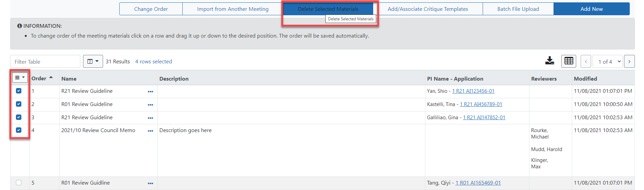Sort by PI Name - Application header
Screen dimensions: 644x190
455,79
